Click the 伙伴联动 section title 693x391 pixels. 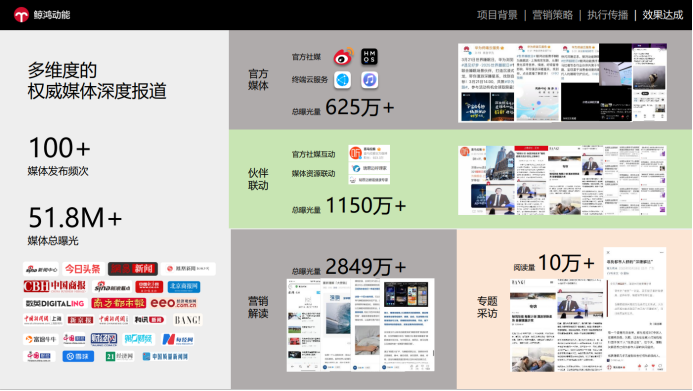pos(258,179)
